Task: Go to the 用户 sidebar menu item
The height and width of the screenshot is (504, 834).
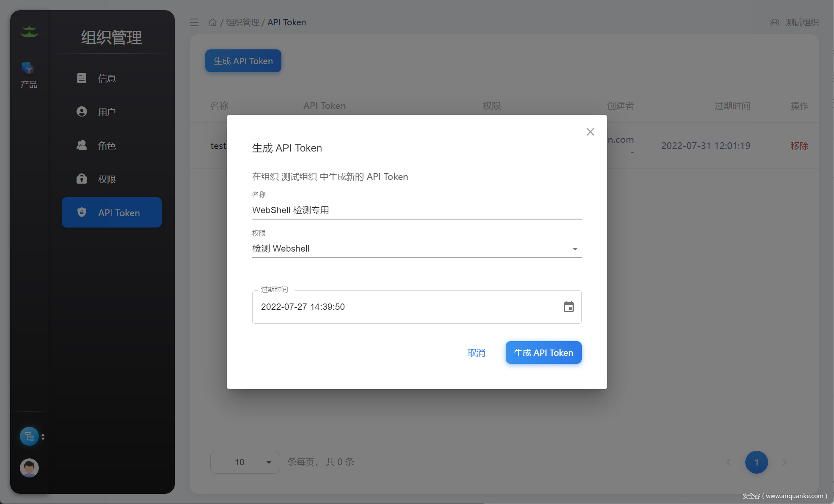Action: [x=107, y=112]
